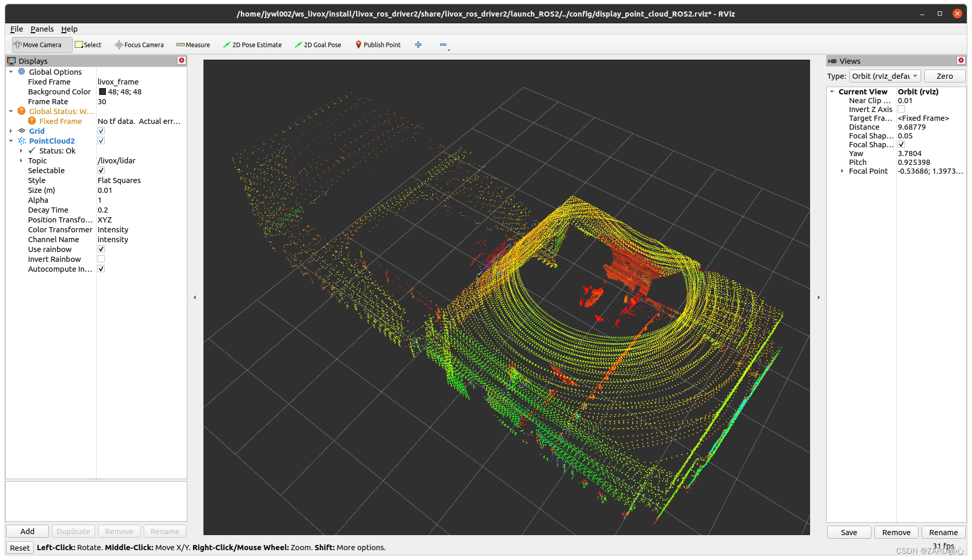
Task: Toggle the Use rainbow checkbox
Action: click(101, 249)
